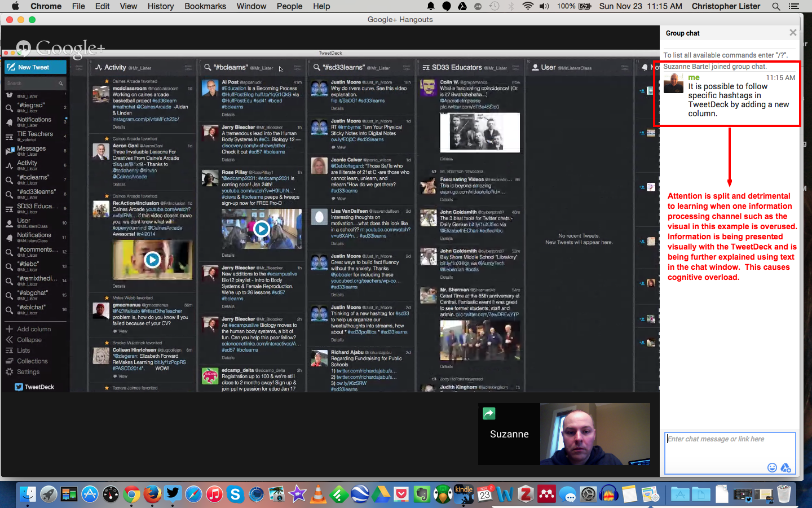The width and height of the screenshot is (812, 508).
Task: Click the group chat message input
Action: click(x=730, y=453)
